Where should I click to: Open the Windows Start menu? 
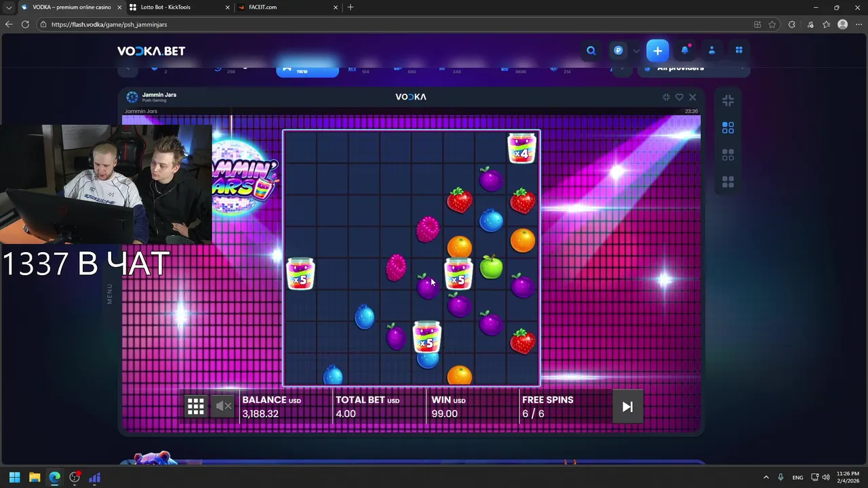point(14,477)
